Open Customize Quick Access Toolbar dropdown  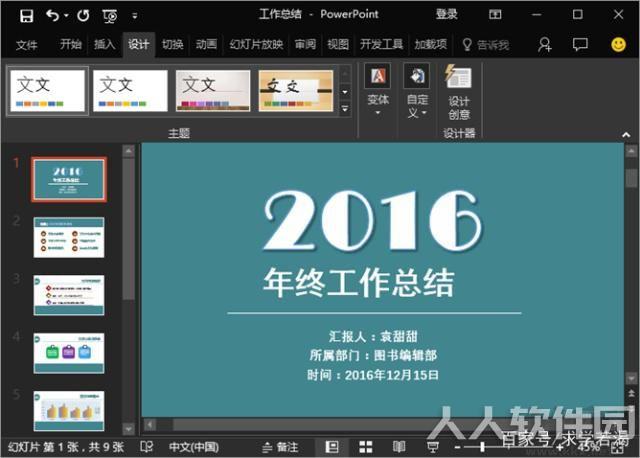pyautogui.click(x=135, y=16)
